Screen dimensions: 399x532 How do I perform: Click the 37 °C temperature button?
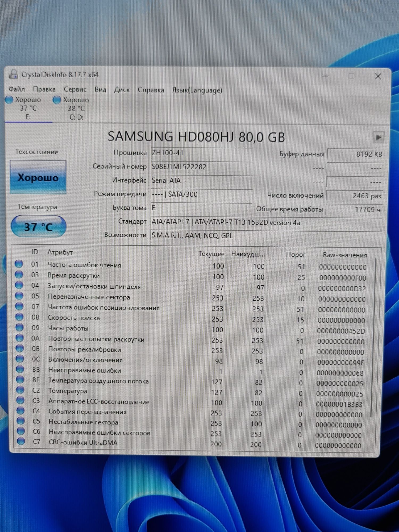39,227
